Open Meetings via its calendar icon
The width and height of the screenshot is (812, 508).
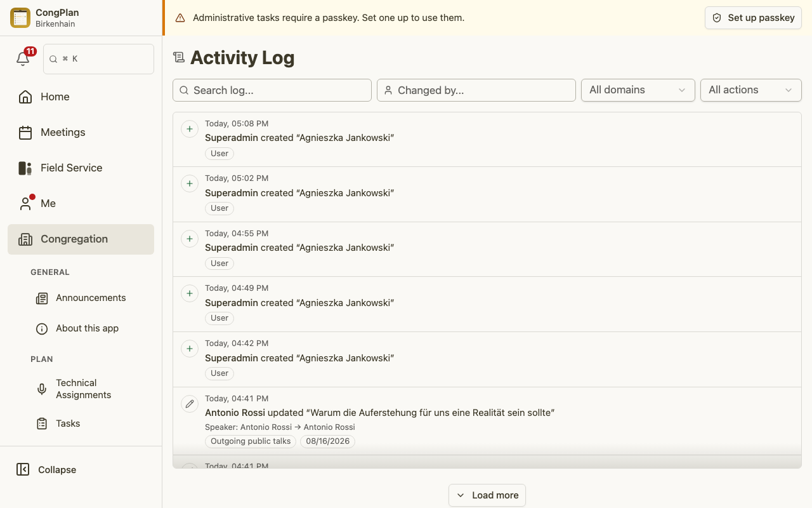(x=25, y=132)
